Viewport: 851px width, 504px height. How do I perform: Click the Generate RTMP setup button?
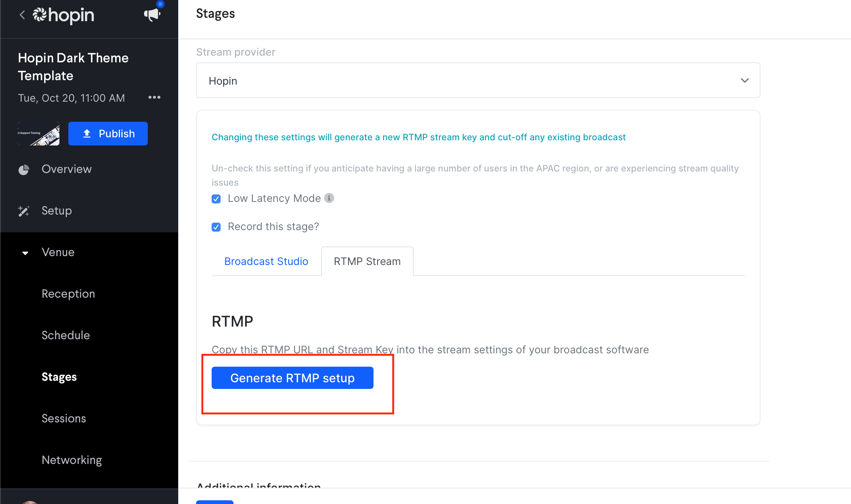292,378
